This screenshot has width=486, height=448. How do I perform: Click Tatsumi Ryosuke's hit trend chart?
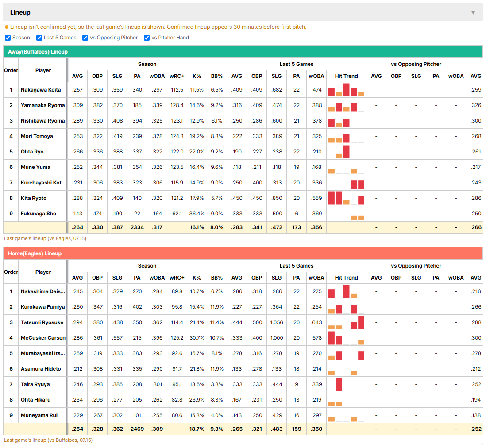(x=346, y=322)
